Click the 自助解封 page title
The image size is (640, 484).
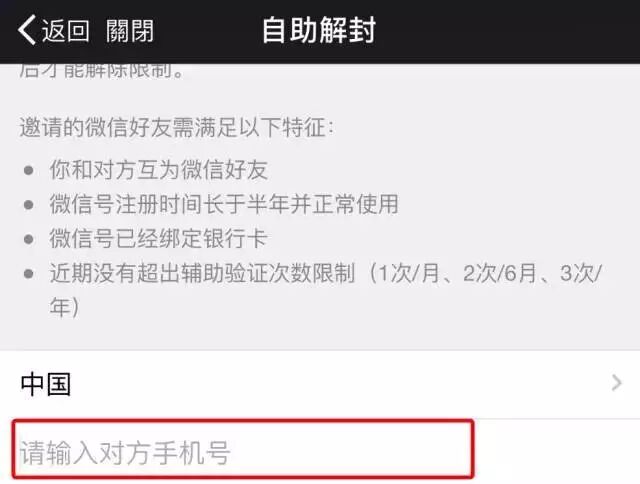pyautogui.click(x=319, y=30)
